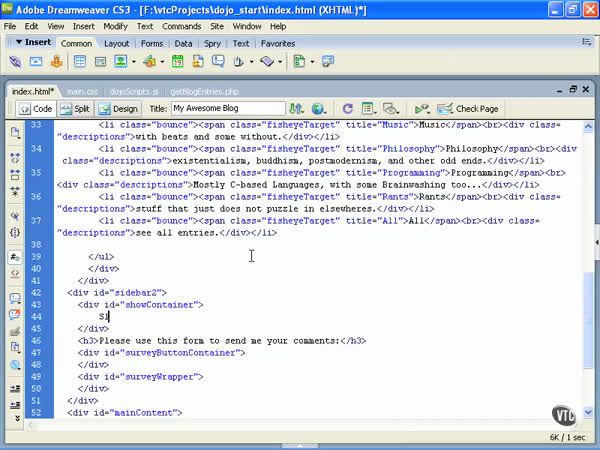Screen dimensions: 600x450
Task: Click the Email Link icon
Action: 36,62
